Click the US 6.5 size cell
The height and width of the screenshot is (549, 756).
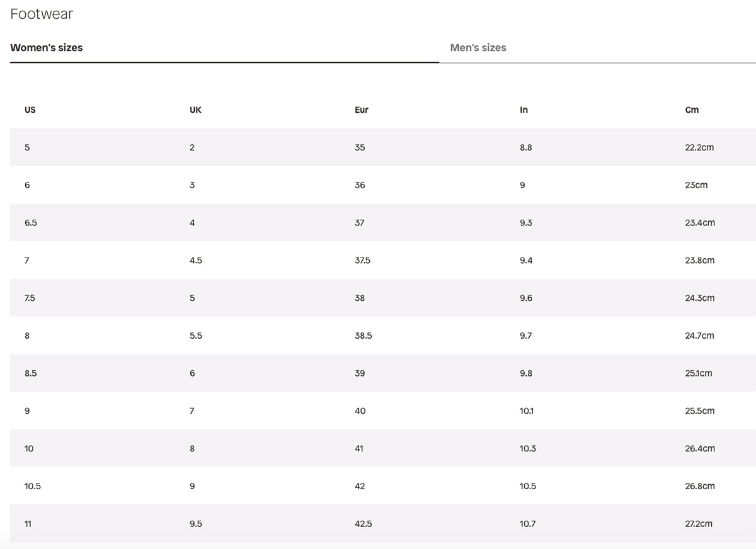[31, 223]
